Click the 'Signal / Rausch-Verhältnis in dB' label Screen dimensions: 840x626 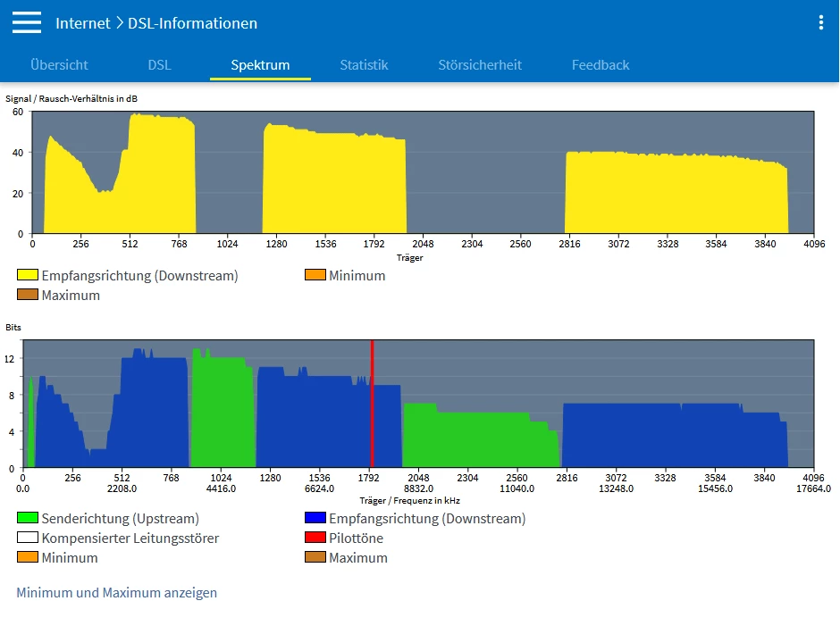71,98
